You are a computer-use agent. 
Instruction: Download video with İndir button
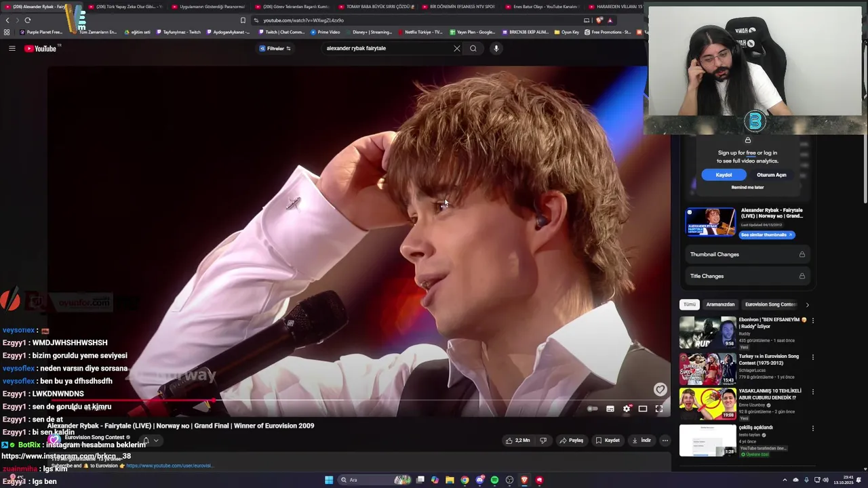click(x=642, y=441)
